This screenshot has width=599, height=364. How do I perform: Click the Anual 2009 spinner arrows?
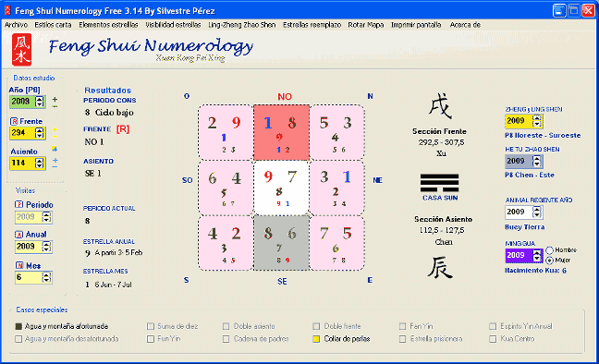point(46,247)
